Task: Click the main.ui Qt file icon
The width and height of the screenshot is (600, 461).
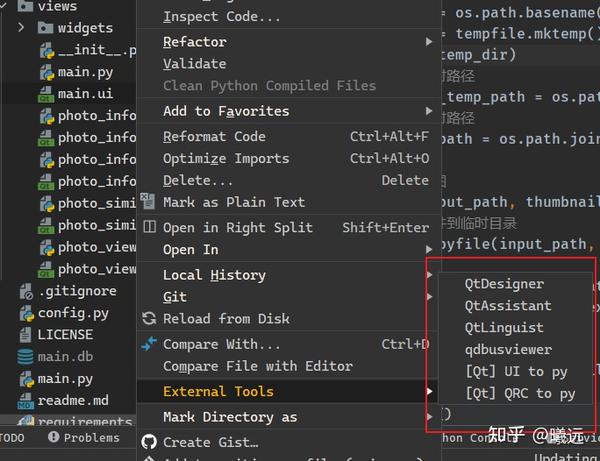Action: coord(46,94)
